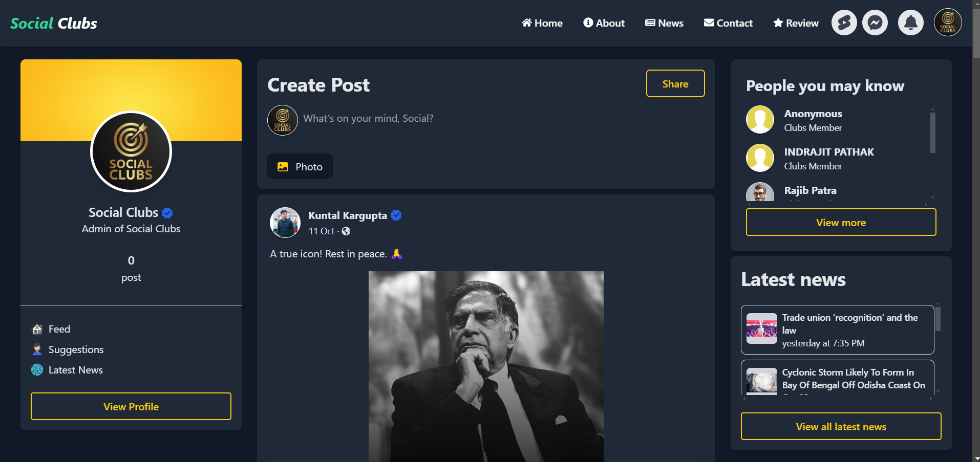The image size is (980, 462).
Task: Open the About page
Action: pos(604,23)
